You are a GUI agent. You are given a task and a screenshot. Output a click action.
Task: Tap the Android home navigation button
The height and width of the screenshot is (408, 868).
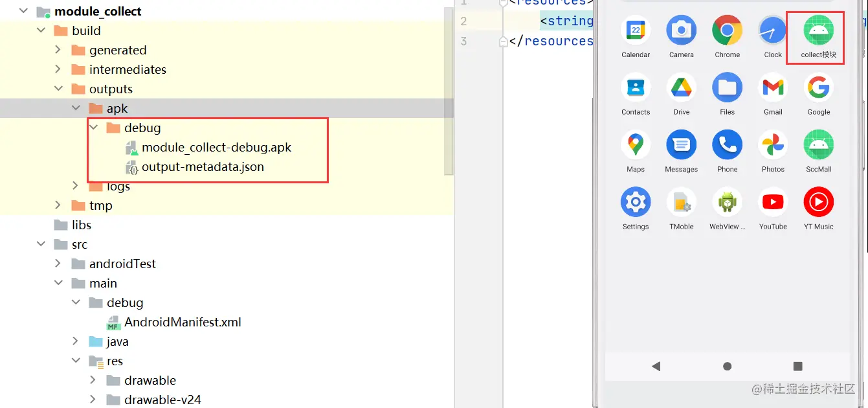[727, 367]
